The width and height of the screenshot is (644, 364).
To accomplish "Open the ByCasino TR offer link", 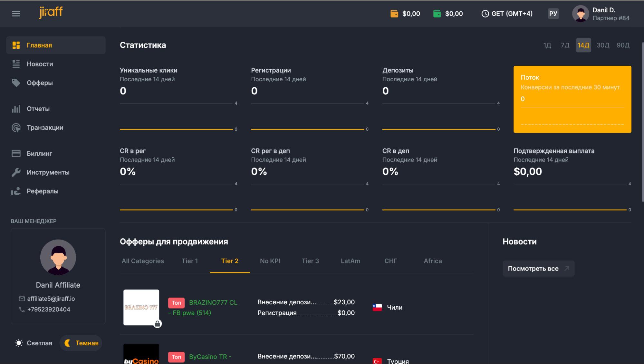I will pyautogui.click(x=210, y=357).
